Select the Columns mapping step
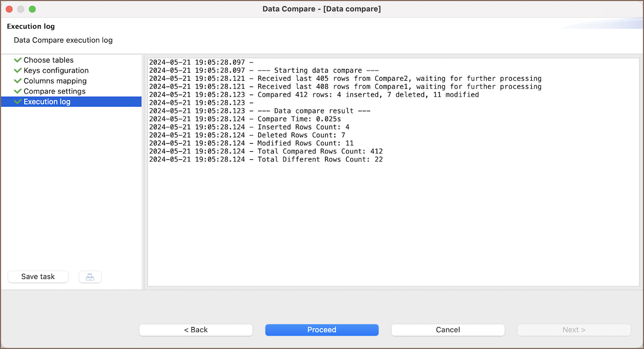 tap(55, 81)
